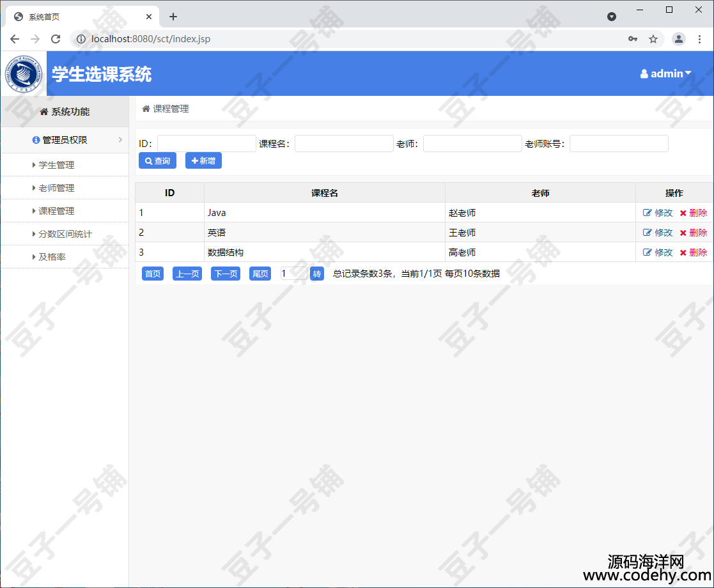Select 分数区间统计 in the sidebar menu
This screenshot has height=588, width=714.
point(65,234)
